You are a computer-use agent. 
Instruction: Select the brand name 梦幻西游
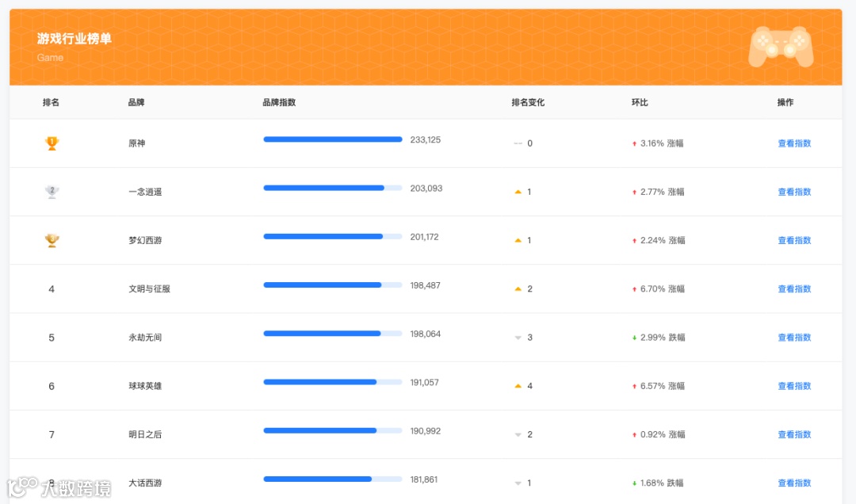(x=145, y=241)
